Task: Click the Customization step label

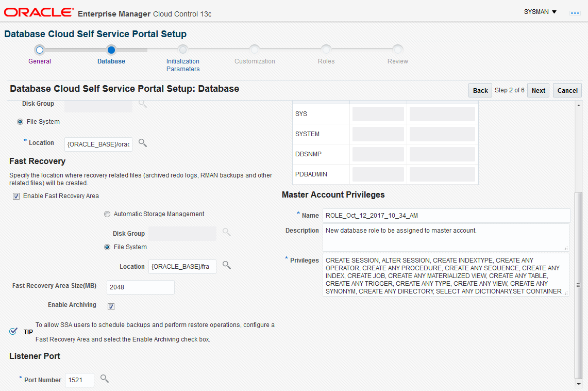Action: [255, 61]
